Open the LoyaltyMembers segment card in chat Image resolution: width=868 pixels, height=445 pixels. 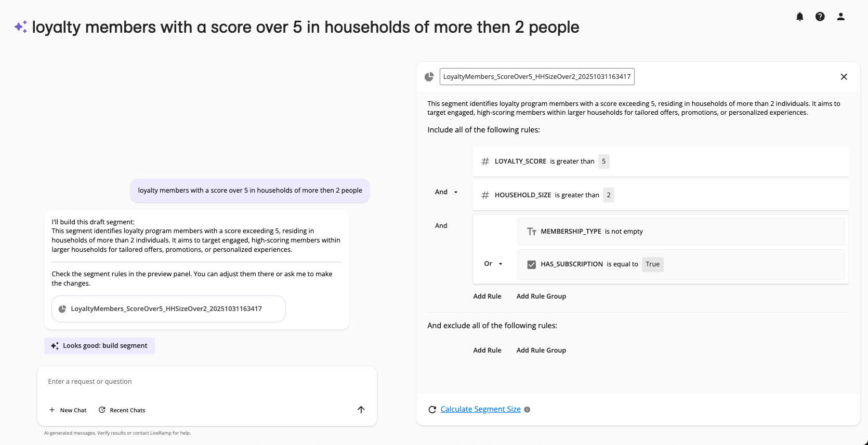point(168,309)
